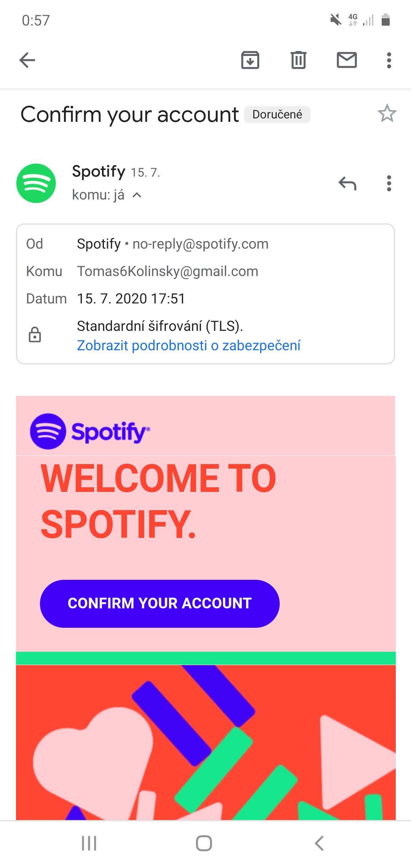The width and height of the screenshot is (411, 868).
Task: Tap the purple Spotify logo in email
Action: (x=90, y=431)
